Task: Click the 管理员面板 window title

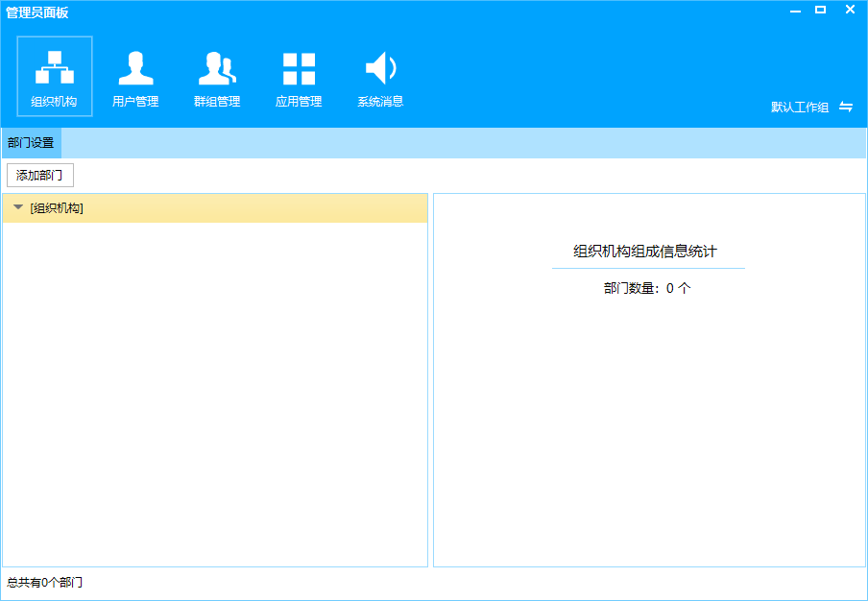Action: 37,12
